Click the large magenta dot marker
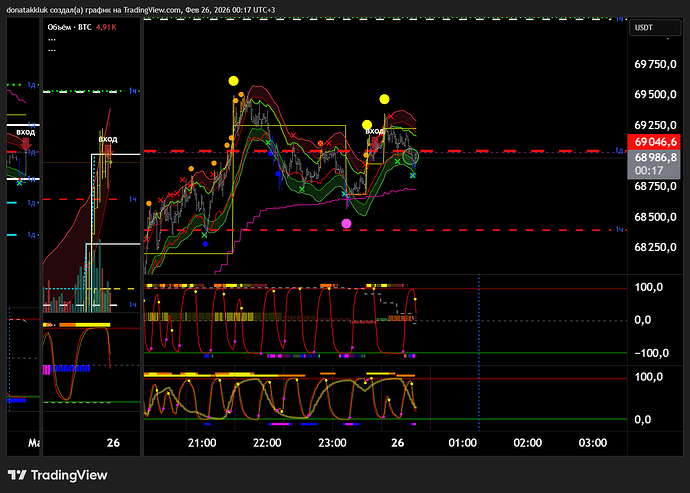This screenshot has height=493, width=690. point(346,223)
